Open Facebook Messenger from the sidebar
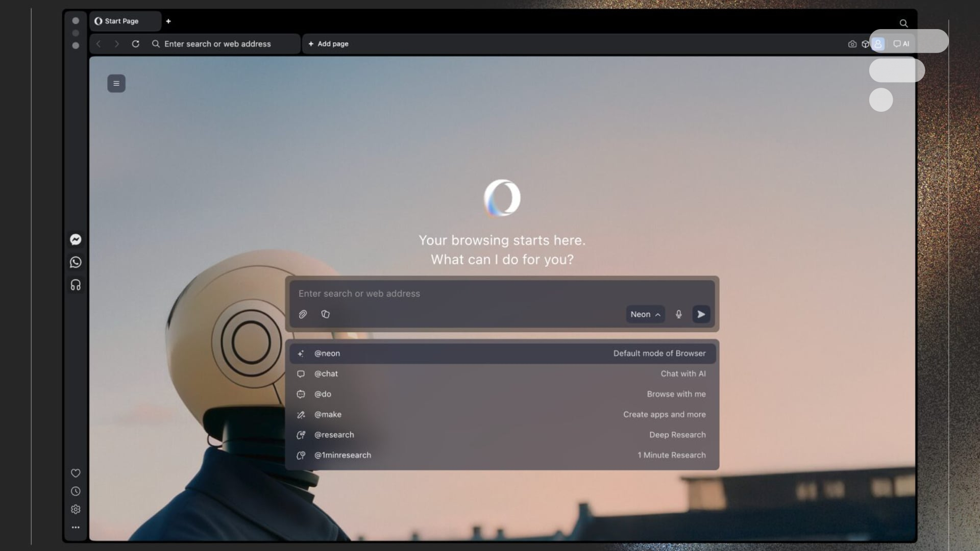The image size is (980, 551). [75, 239]
